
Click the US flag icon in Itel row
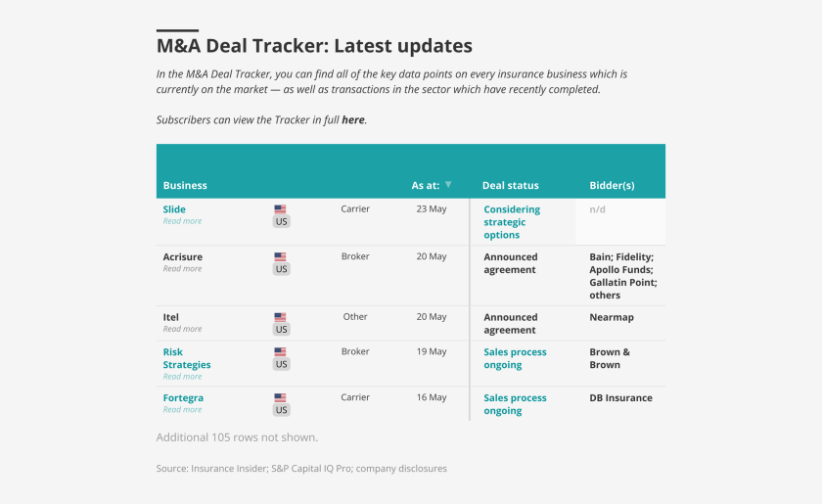[x=280, y=317]
